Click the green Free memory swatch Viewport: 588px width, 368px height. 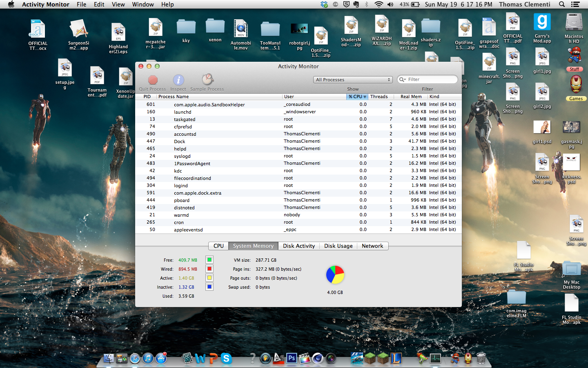pyautogui.click(x=209, y=260)
